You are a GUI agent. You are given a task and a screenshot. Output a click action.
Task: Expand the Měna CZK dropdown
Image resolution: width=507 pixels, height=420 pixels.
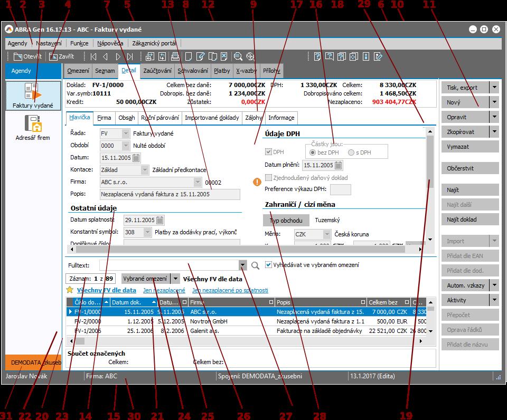pyautogui.click(x=327, y=234)
